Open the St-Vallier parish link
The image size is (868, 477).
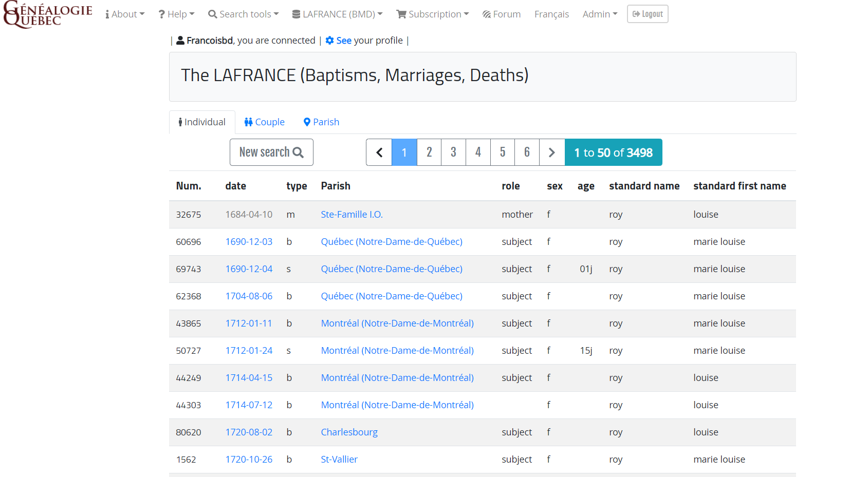click(339, 460)
